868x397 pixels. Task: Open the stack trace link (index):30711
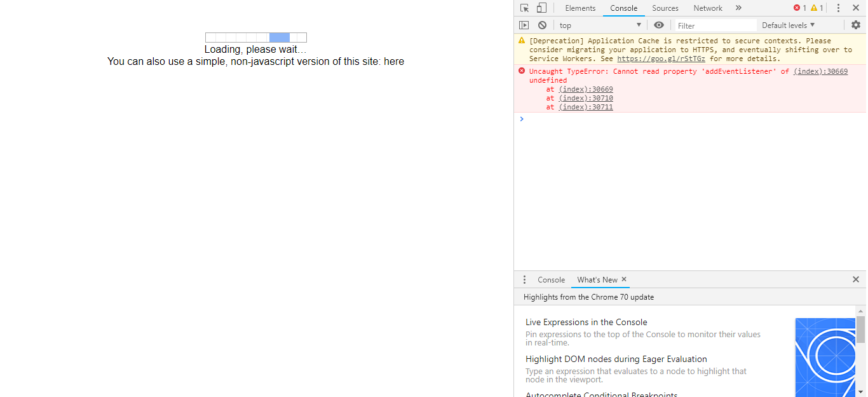[x=586, y=107]
